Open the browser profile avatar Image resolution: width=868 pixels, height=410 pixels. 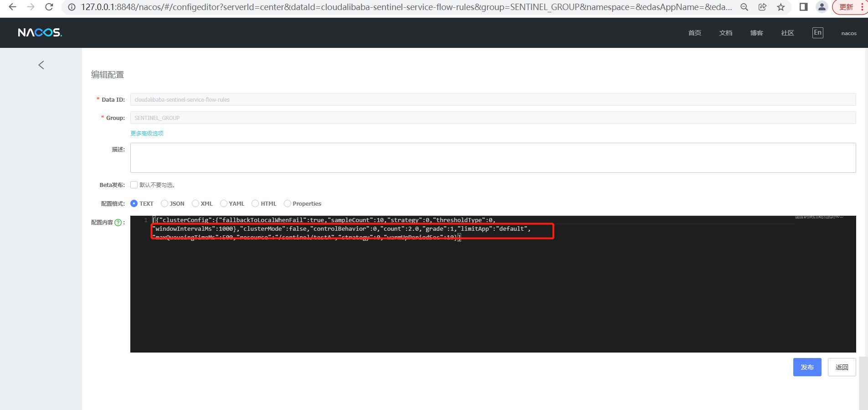pyautogui.click(x=822, y=7)
